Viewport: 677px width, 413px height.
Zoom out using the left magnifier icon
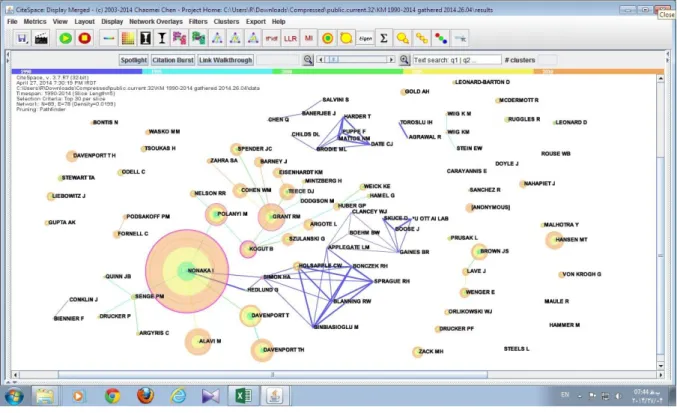tap(308, 60)
